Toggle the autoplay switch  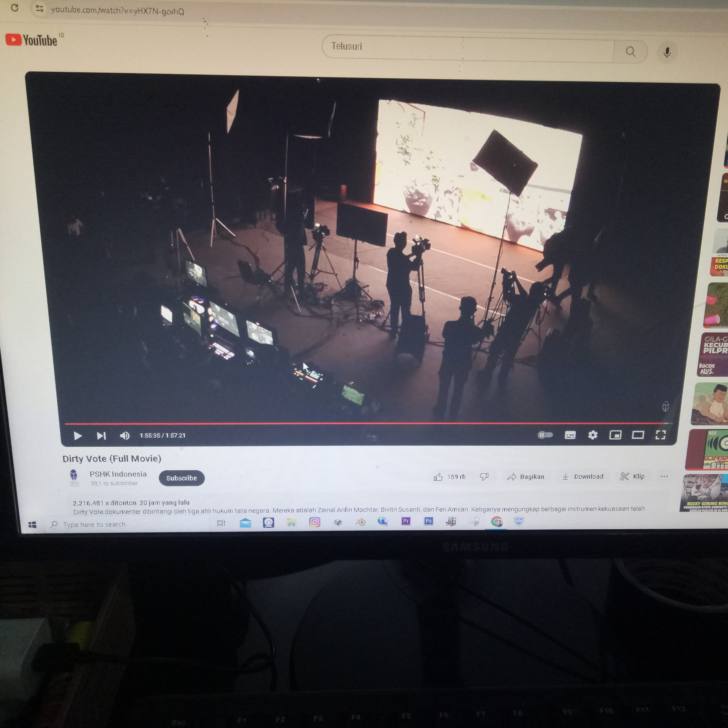click(x=545, y=435)
